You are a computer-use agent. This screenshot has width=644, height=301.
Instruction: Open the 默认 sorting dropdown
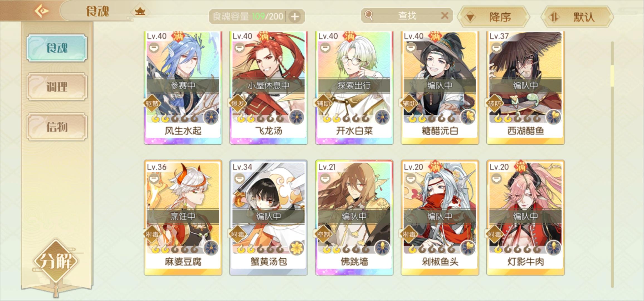pos(577,17)
